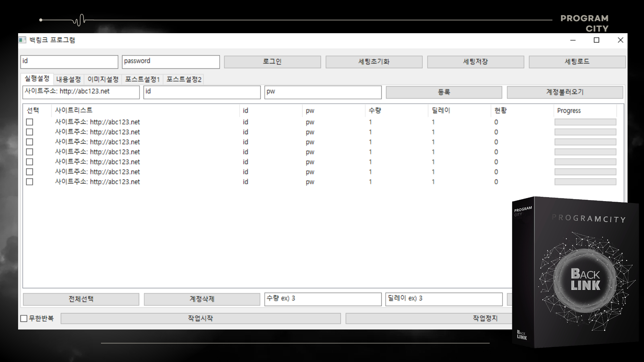Enable the 무한반복 checkbox

(24, 318)
